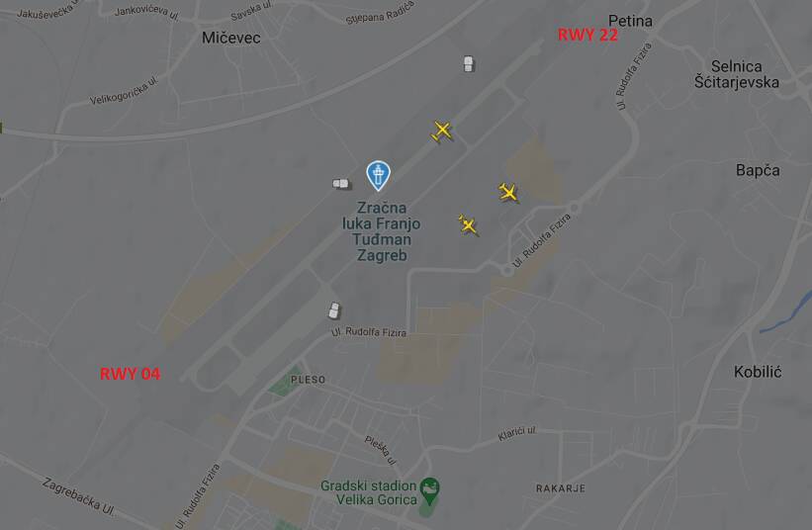
Task: Click the white ground vehicle left of tower pin
Action: [x=340, y=183]
